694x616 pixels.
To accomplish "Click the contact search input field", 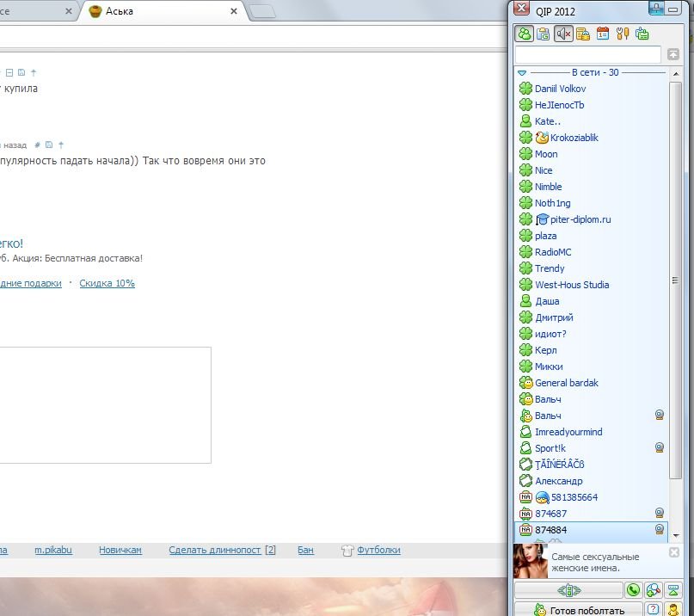I will [x=587, y=54].
